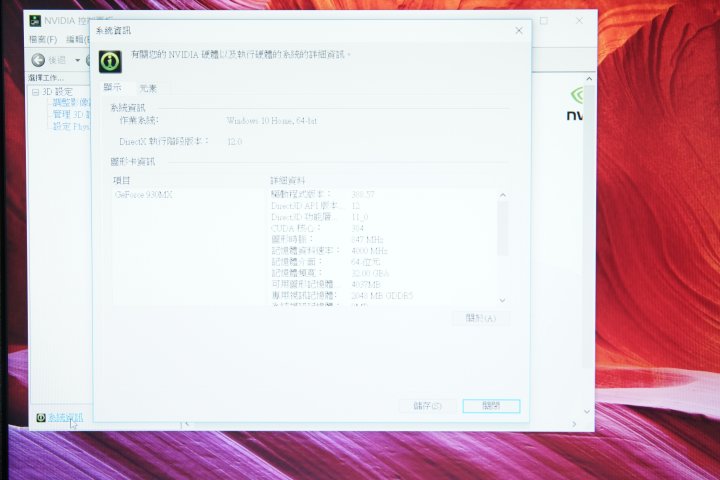Close the NVIDIA control panel window

(x=579, y=21)
